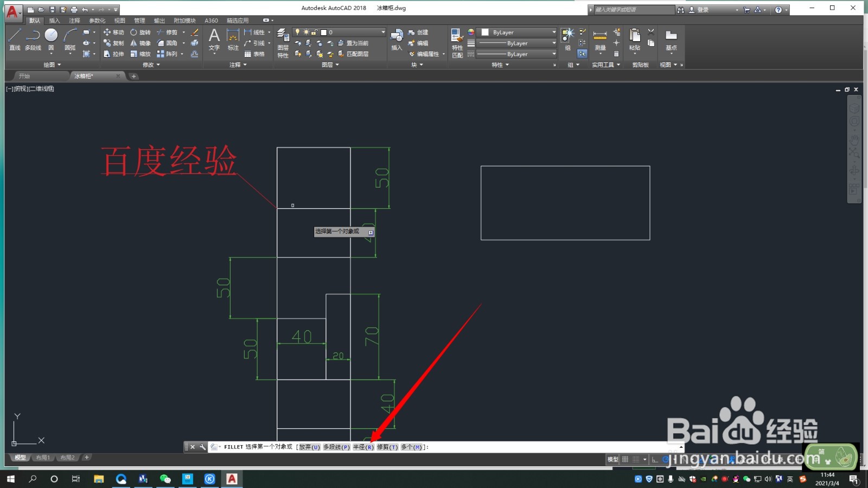
Task: Choose the Multiple 多个(M) command option
Action: (x=411, y=447)
